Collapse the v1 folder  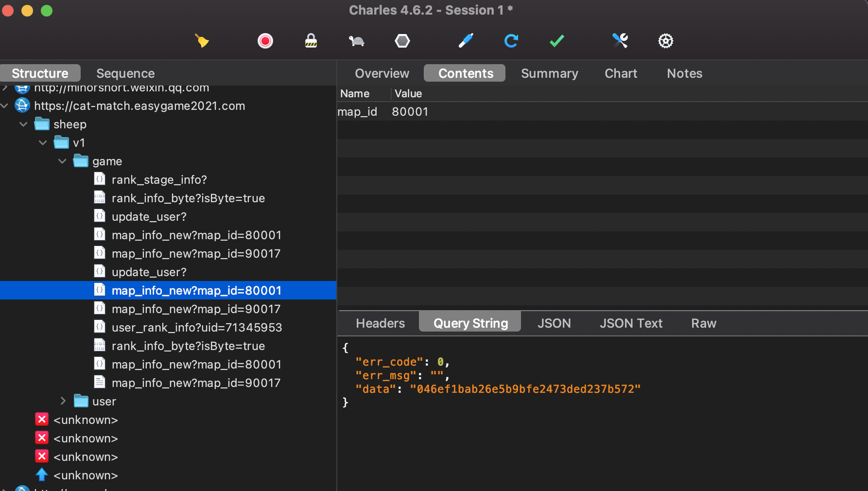coord(42,142)
